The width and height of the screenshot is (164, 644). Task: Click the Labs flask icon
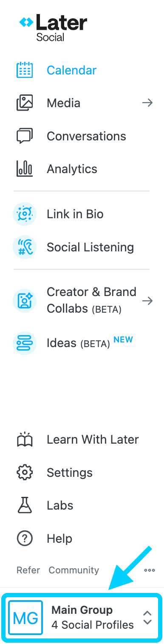25,505
